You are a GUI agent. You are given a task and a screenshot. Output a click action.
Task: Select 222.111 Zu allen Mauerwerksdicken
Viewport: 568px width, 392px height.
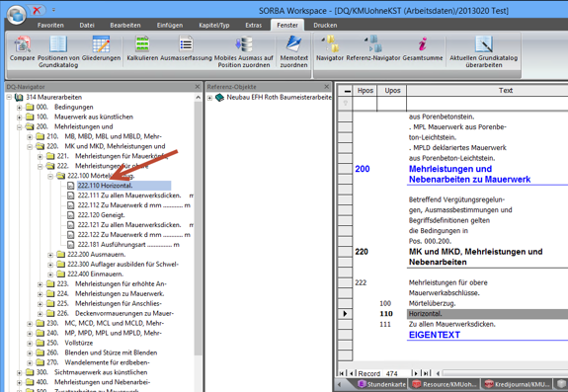coord(129,196)
